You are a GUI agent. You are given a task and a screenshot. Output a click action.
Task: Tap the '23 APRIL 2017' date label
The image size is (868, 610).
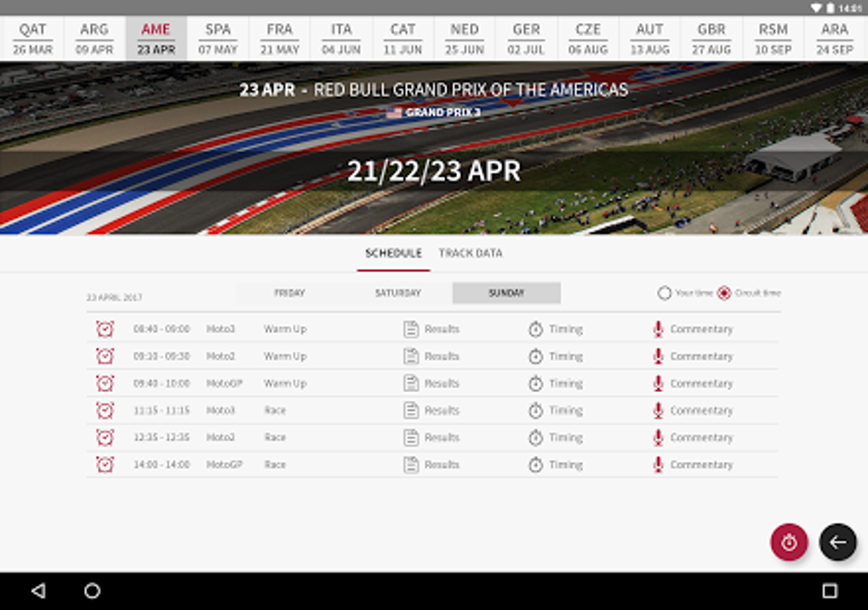pyautogui.click(x=114, y=297)
